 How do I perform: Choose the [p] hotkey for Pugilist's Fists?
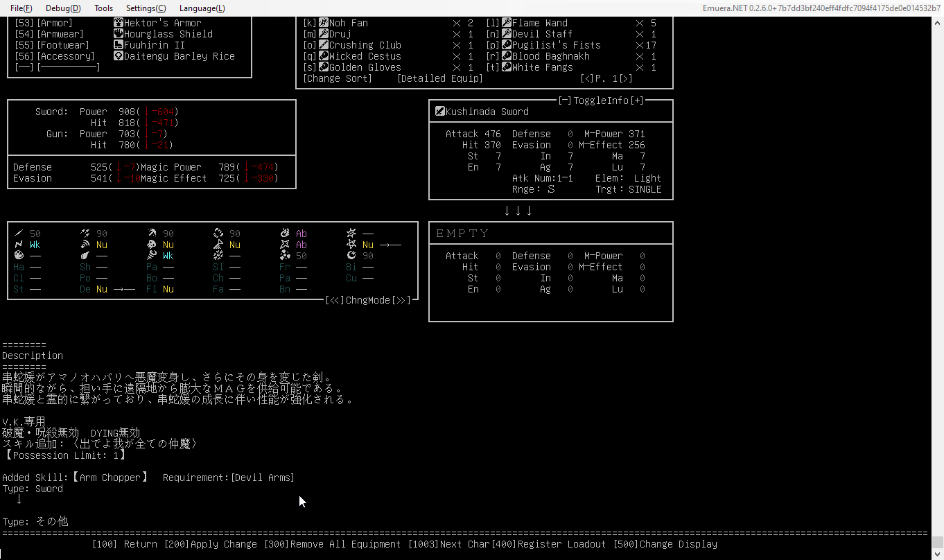pyautogui.click(x=493, y=45)
